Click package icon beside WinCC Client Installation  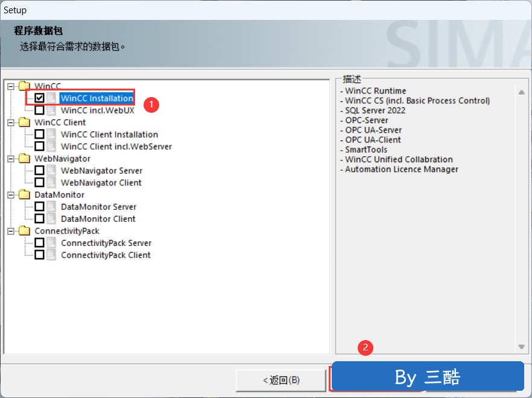(51, 134)
